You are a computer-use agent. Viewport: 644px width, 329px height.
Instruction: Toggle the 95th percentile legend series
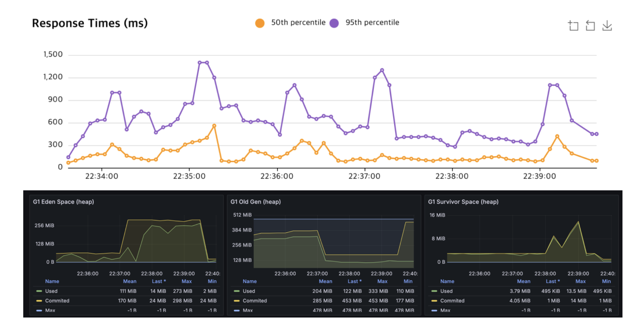(372, 22)
